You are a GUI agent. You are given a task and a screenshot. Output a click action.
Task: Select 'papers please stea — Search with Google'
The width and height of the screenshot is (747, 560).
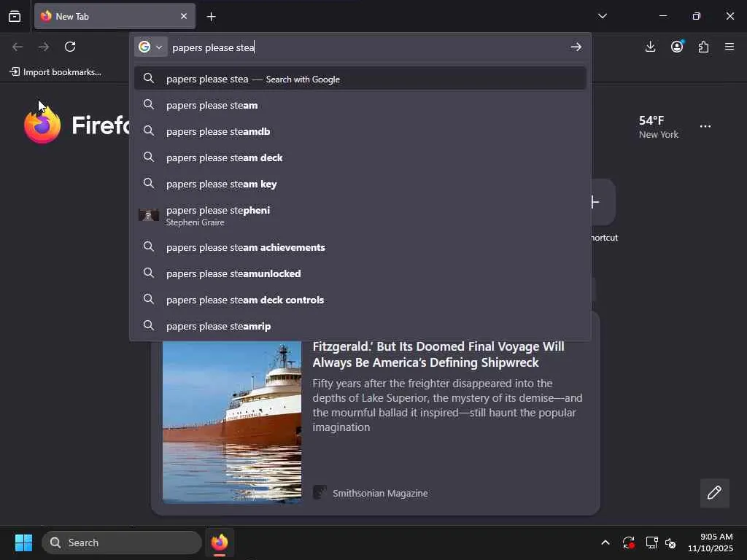click(360, 79)
